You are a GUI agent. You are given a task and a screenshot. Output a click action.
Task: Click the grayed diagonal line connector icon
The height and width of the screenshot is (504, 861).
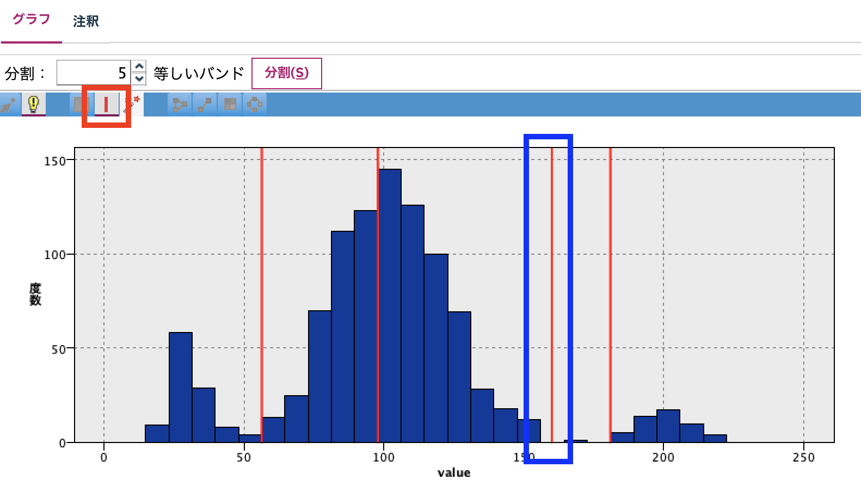[205, 104]
